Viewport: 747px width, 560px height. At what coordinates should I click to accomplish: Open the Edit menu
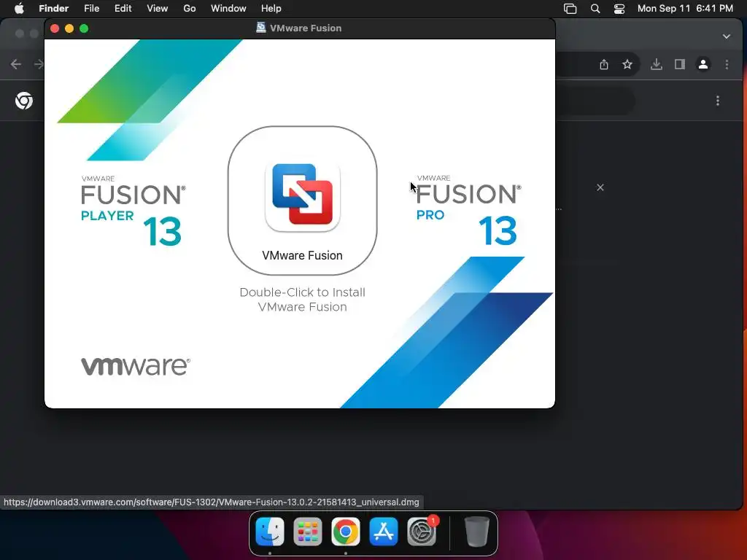click(x=123, y=9)
